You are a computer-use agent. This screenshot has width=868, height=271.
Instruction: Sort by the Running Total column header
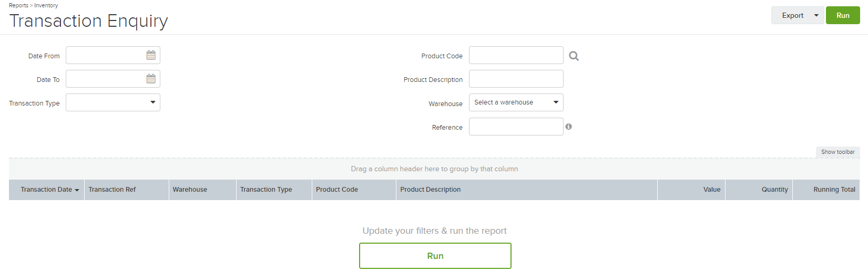point(834,190)
